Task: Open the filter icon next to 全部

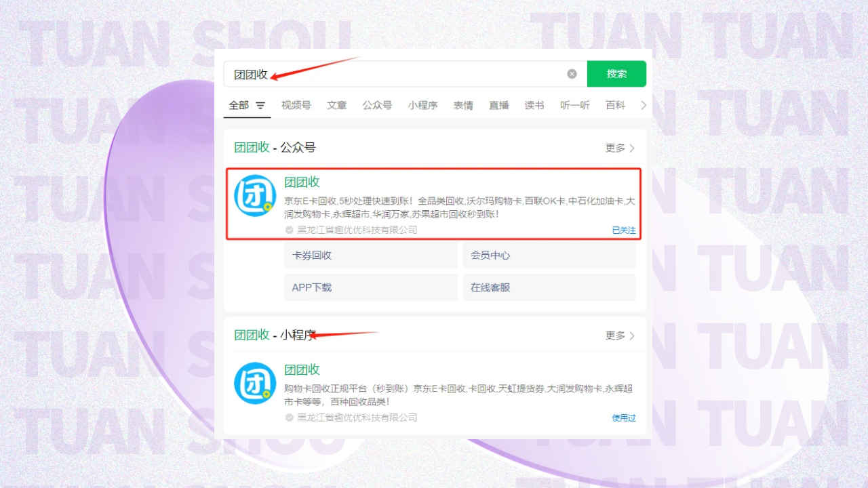Action: (260, 106)
